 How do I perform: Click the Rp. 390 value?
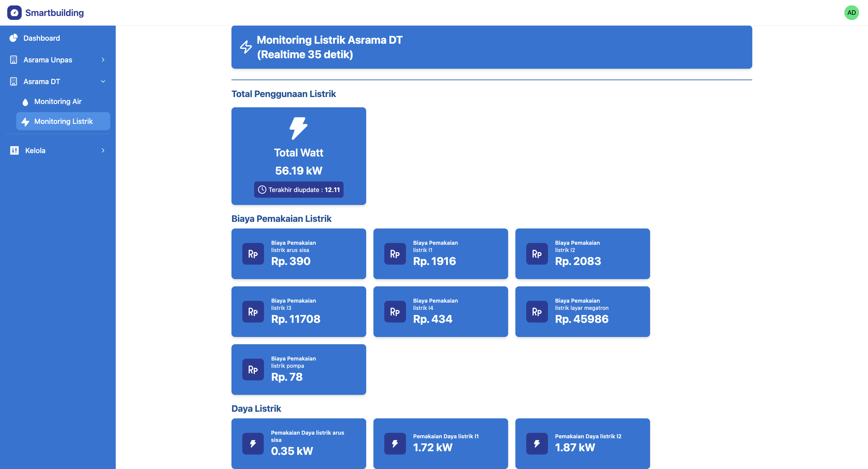(x=291, y=261)
